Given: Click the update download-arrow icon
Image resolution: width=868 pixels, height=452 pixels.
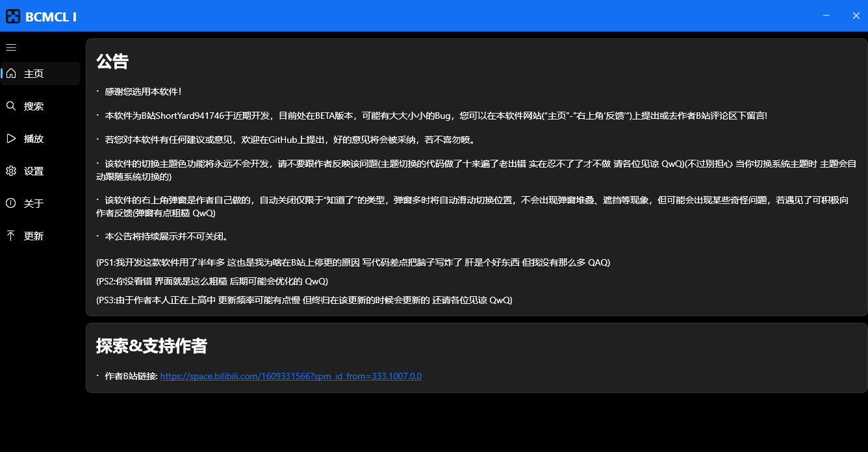Looking at the screenshot, I should (x=10, y=236).
